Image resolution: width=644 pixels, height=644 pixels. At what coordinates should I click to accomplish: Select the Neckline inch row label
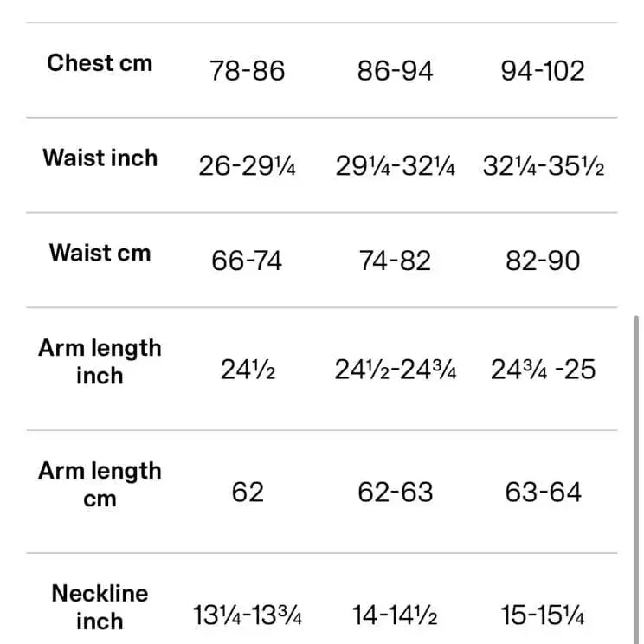pos(100,607)
